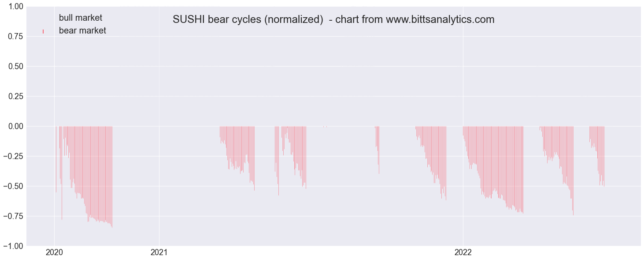The width and height of the screenshot is (644, 260).
Task: Click the bar cluster just after 2022
Action: tap(493, 170)
